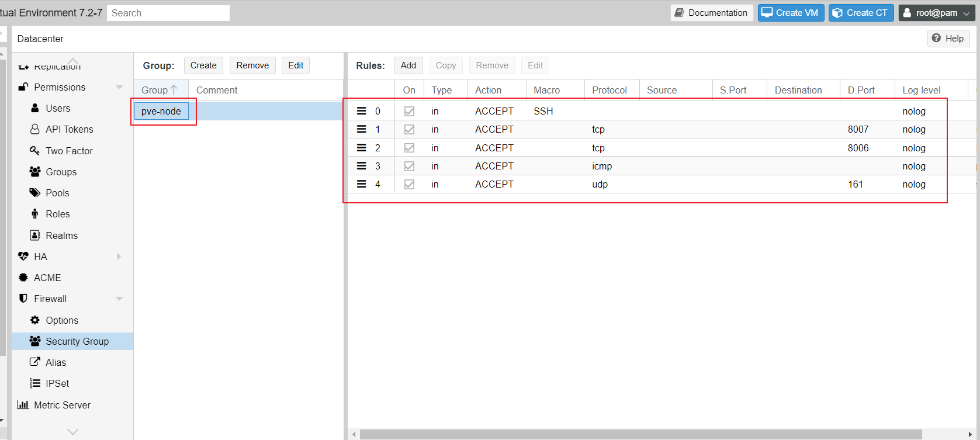Viewport: 980px width, 440px height.
Task: Select the Firewall menu entry
Action: pos(50,299)
